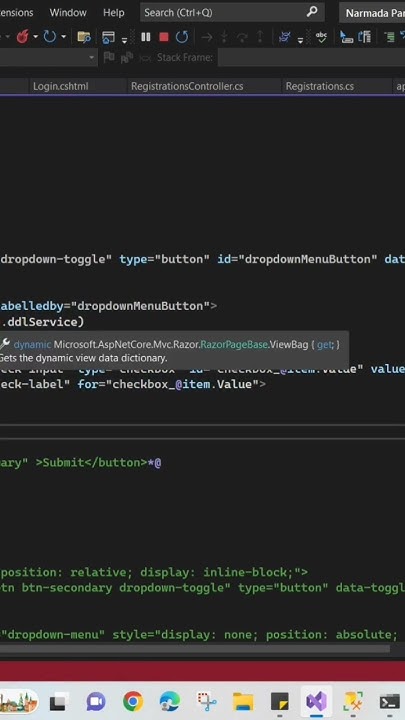Stop debugging with the red square

point(164,37)
